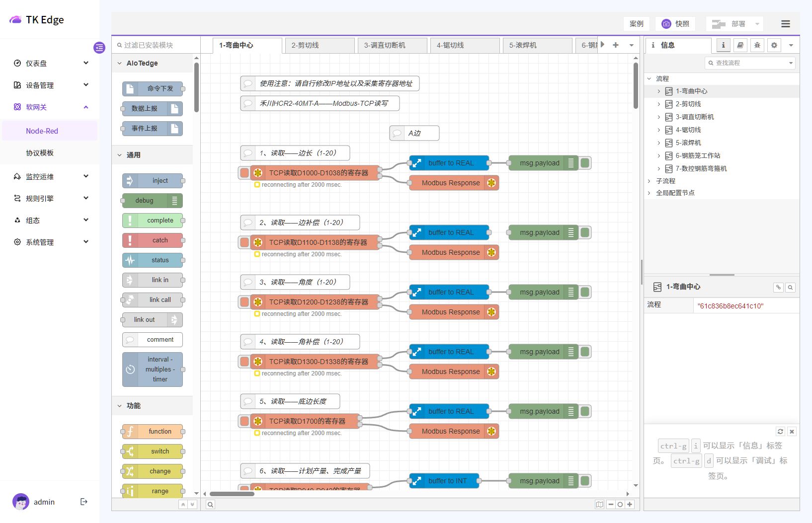Click the canvas search magnifier icon
Screen dimensions: 812x523
coord(211,505)
